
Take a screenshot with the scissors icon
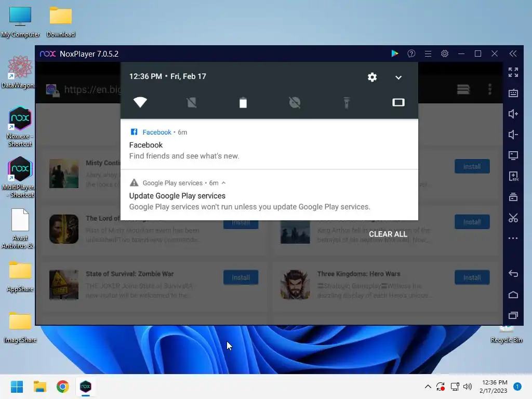pos(513,218)
